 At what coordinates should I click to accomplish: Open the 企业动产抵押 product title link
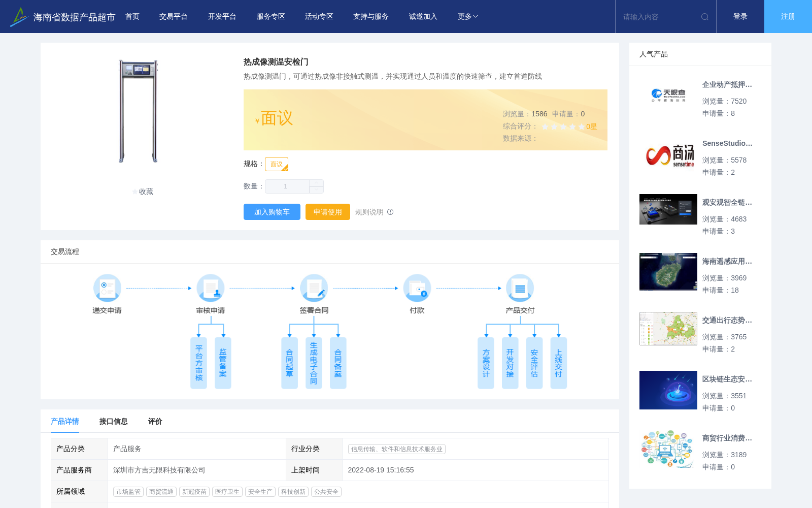click(x=727, y=85)
